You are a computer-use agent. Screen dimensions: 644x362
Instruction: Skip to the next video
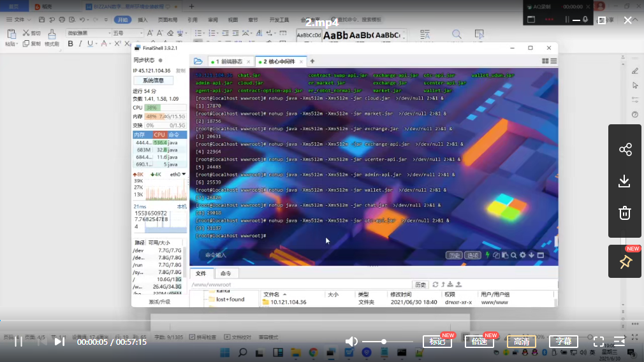tap(59, 342)
